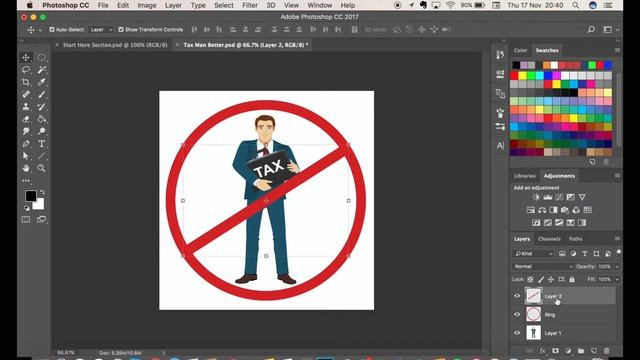
Task: Select the Paint Bucket tool
Action: (x=41, y=119)
